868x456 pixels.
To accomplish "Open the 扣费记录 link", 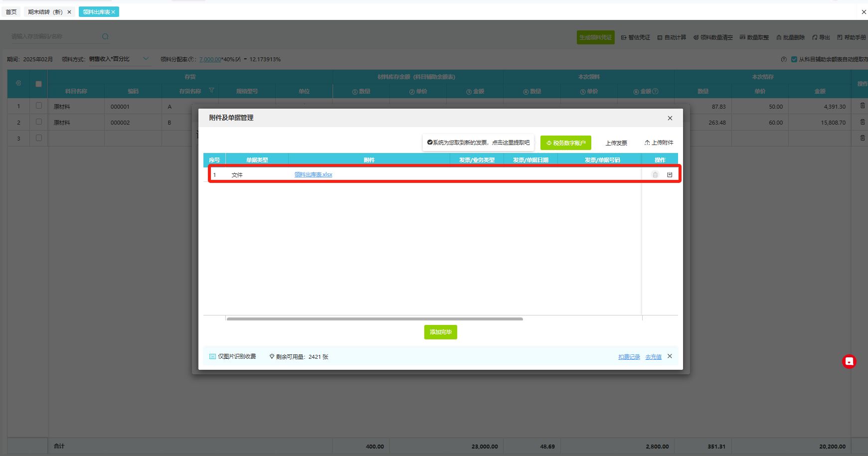I will [629, 357].
